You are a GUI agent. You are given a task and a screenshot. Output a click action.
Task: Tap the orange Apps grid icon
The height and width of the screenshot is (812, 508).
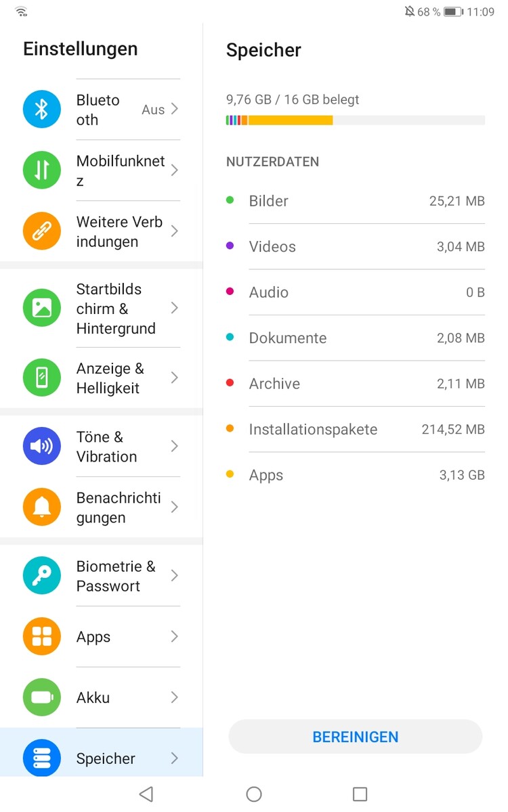coord(42,637)
